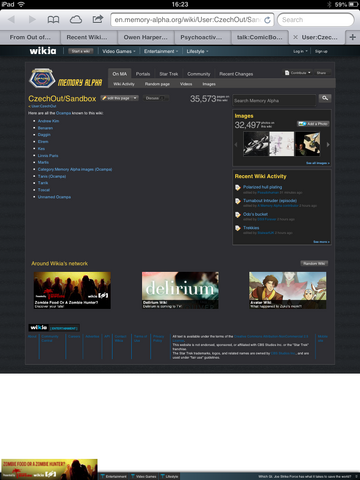Click the Random Wiki button

pos(314,263)
